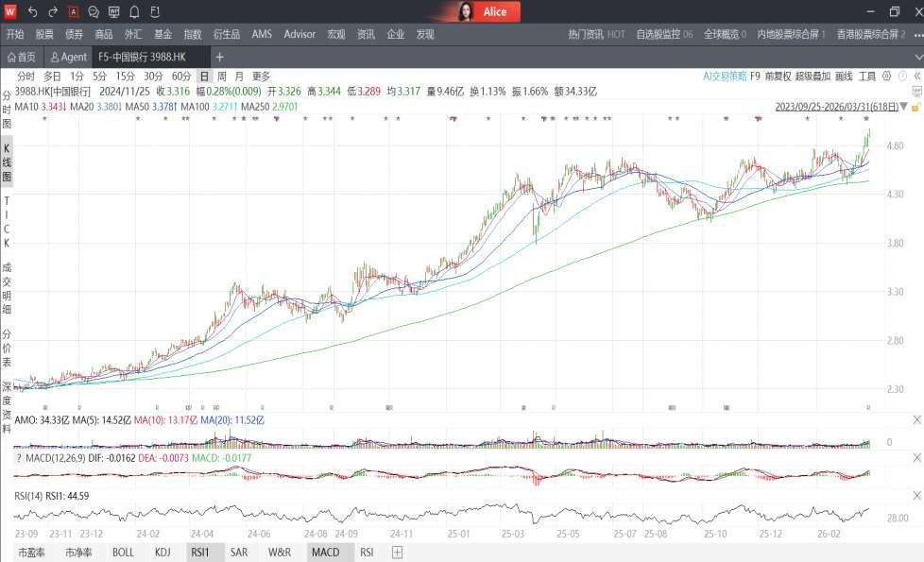Screen dimensions: 924x562
Task: Open the 更多 periods dropdown
Action: click(261, 76)
